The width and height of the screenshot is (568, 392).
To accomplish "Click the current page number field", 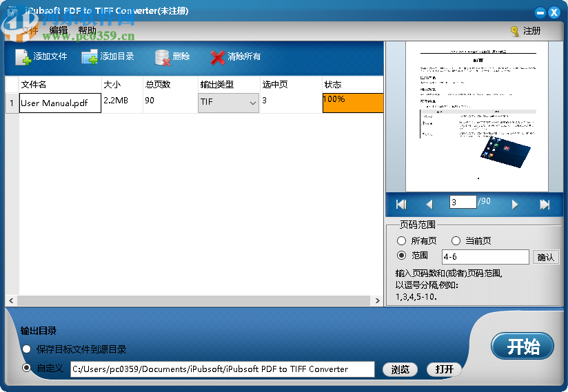I will click(x=463, y=202).
